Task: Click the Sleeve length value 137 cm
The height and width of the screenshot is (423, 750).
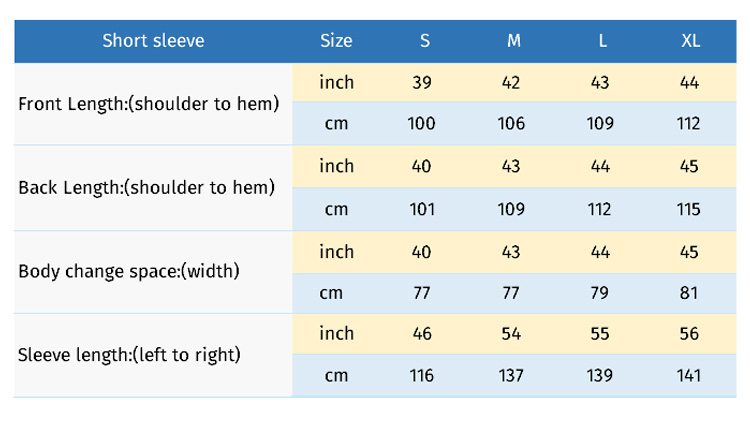Action: (x=511, y=376)
